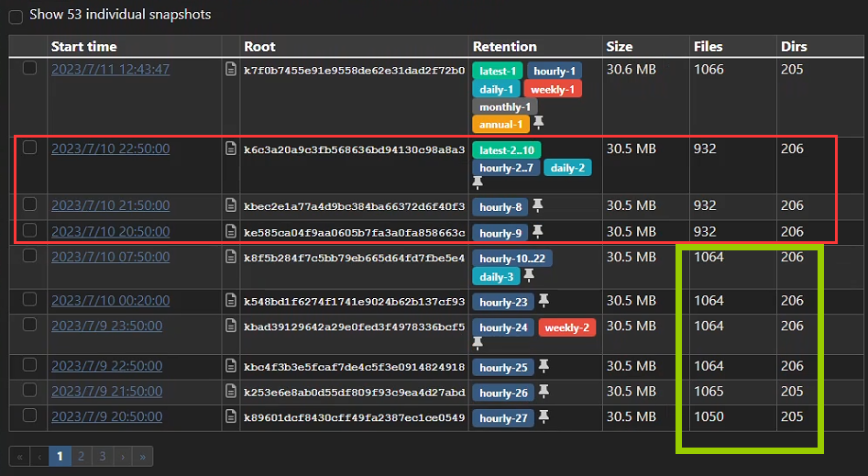Click file icon for root kbec2e1a77a4d9bc
The width and height of the screenshot is (868, 476).
click(x=232, y=206)
